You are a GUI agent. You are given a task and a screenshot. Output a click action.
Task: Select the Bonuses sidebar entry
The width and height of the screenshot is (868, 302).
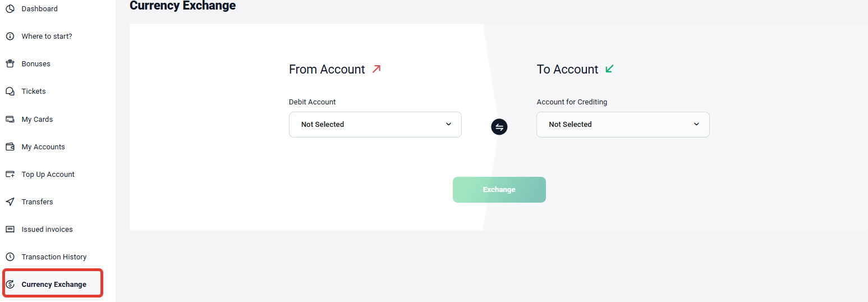pyautogui.click(x=36, y=64)
